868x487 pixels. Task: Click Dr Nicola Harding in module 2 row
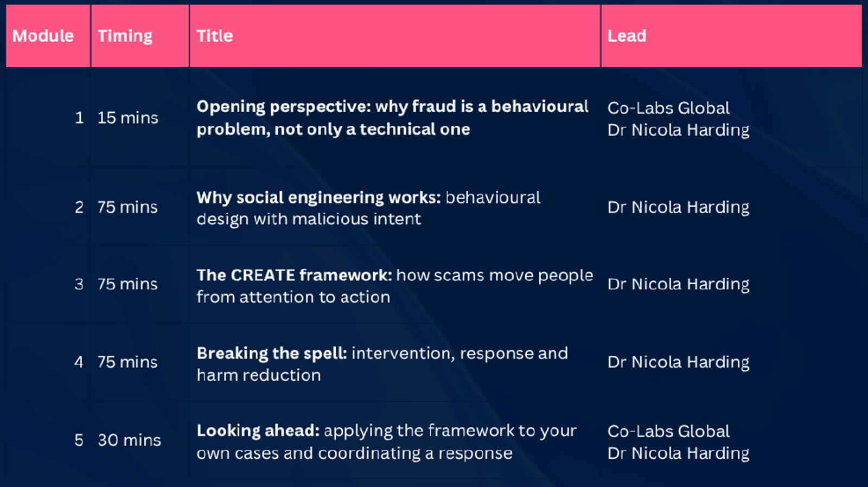(x=678, y=207)
